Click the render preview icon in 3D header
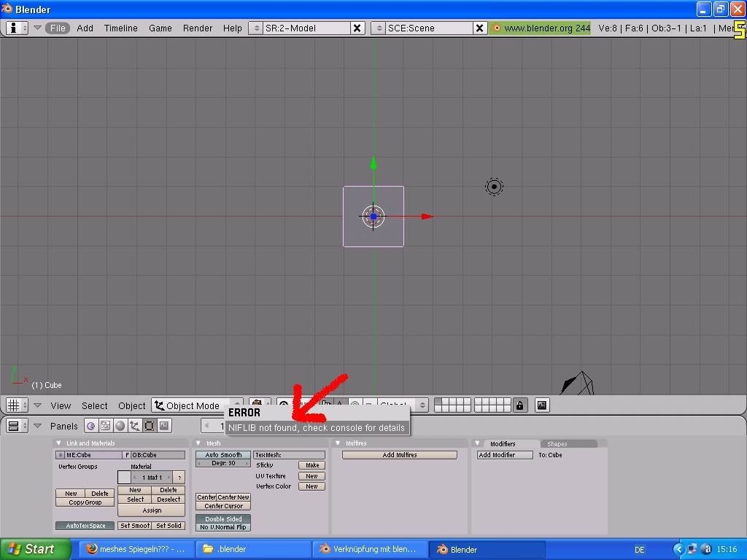The image size is (747, 560). pyautogui.click(x=541, y=405)
